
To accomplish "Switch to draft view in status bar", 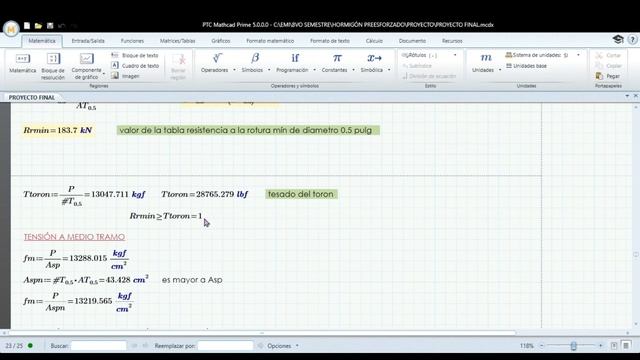I will 626,346.
